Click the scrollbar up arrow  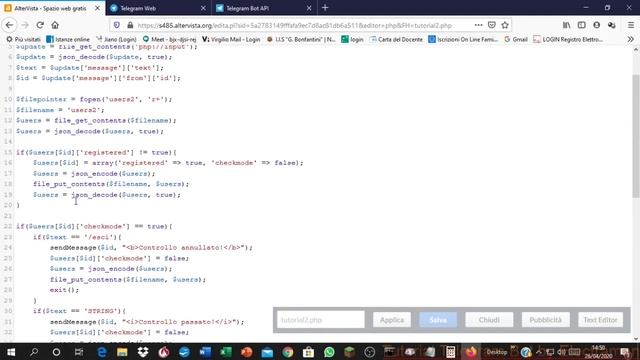coord(636,49)
